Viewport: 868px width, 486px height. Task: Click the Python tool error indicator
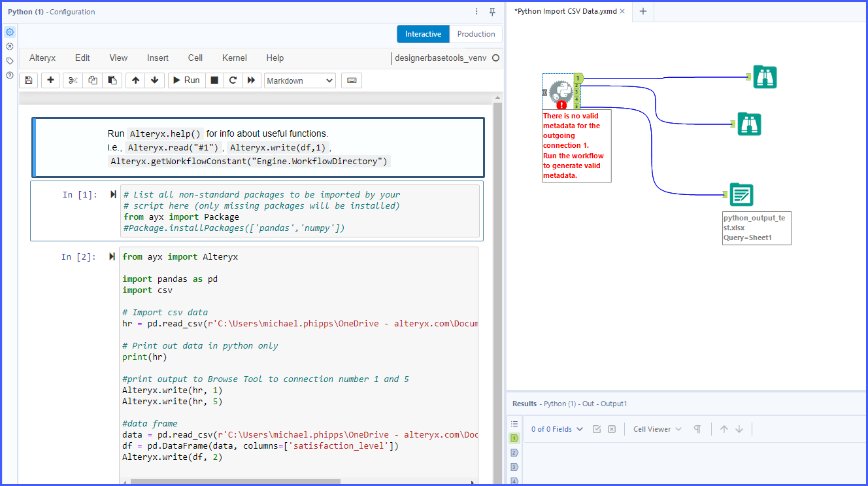tap(561, 105)
